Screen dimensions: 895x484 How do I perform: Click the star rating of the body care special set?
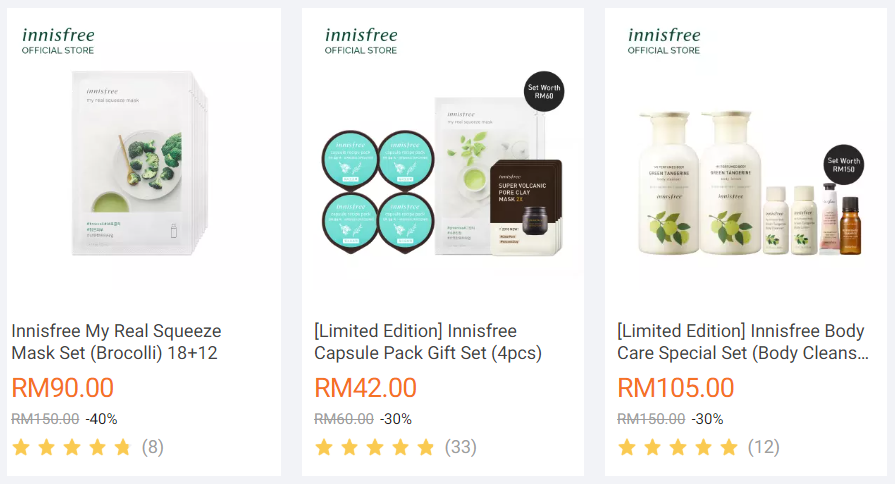tap(678, 447)
